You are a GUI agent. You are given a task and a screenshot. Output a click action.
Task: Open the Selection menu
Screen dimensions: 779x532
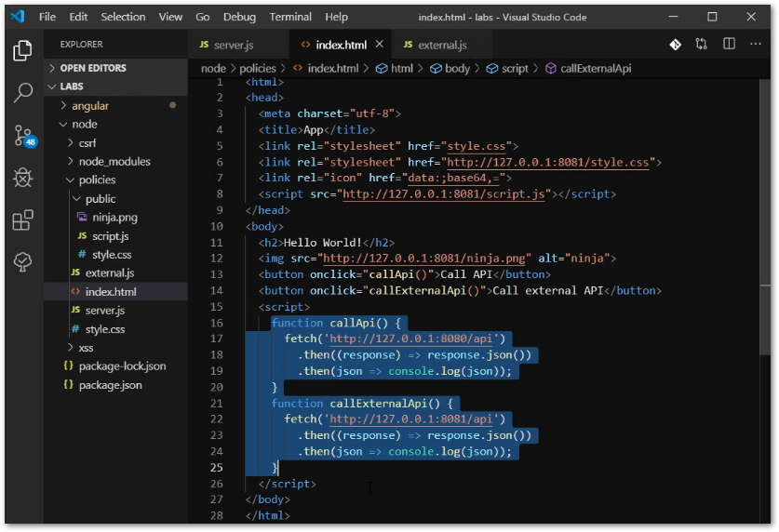click(123, 17)
